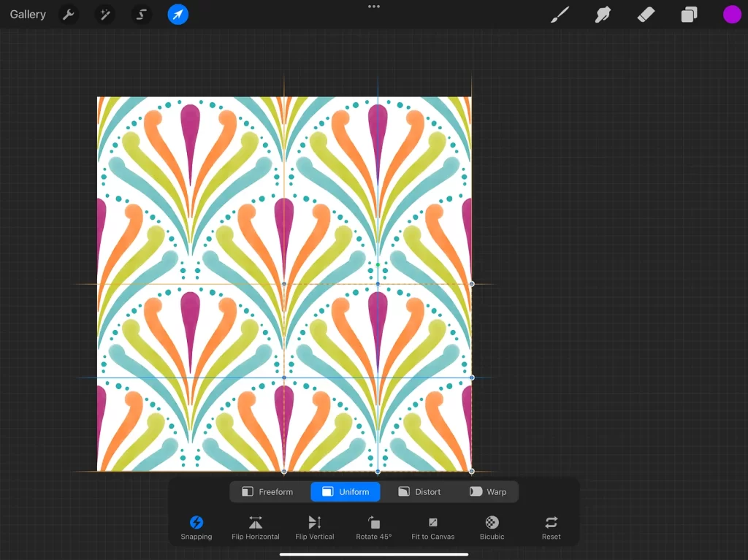
Task: Open the three-dot menu at top center
Action: [374, 7]
